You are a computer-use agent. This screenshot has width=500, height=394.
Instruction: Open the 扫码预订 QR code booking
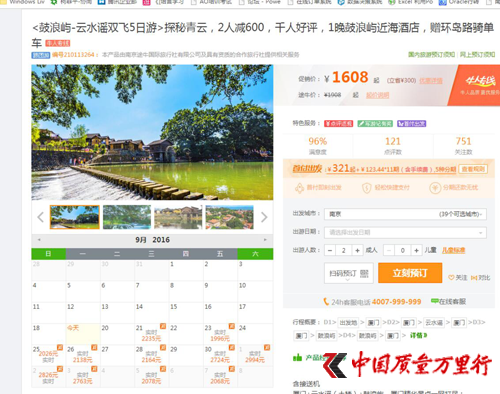(349, 273)
